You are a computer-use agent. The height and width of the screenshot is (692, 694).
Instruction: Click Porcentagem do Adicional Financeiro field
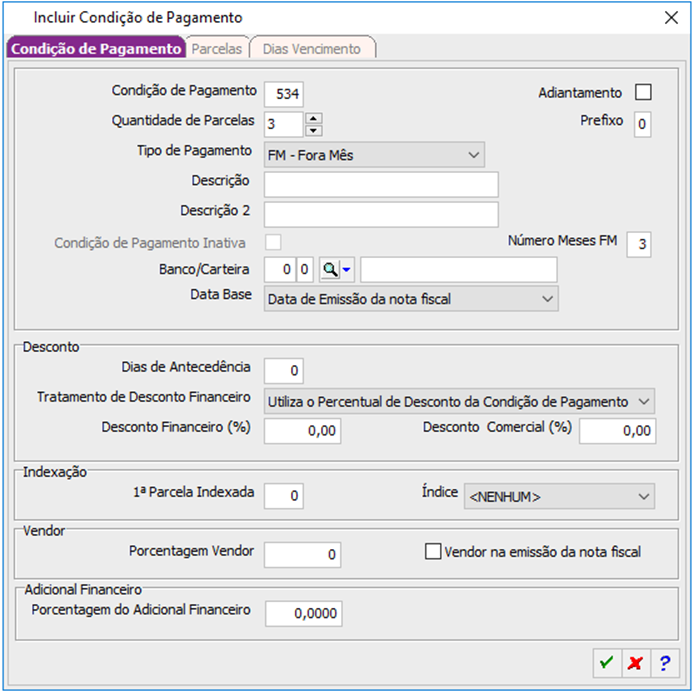point(304,613)
